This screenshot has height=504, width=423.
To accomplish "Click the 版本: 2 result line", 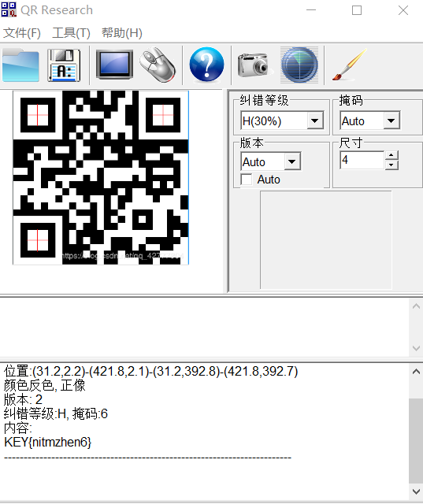I will click(23, 399).
